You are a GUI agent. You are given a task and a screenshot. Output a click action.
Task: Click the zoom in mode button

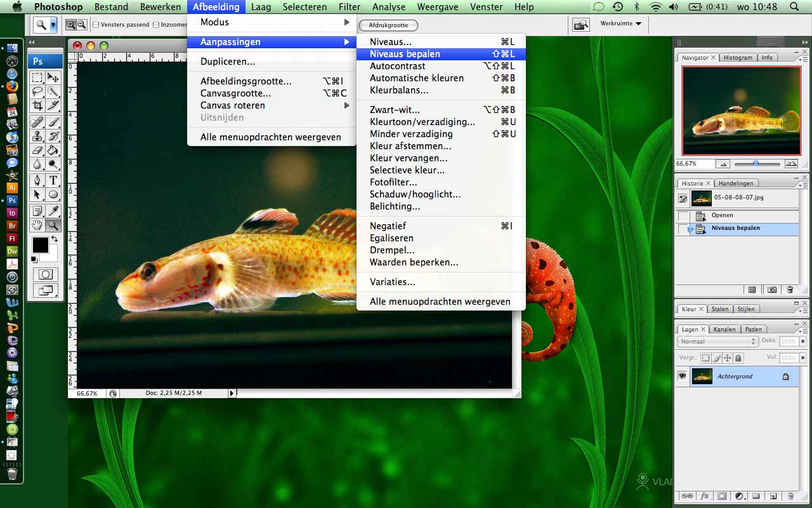pyautogui.click(x=70, y=25)
